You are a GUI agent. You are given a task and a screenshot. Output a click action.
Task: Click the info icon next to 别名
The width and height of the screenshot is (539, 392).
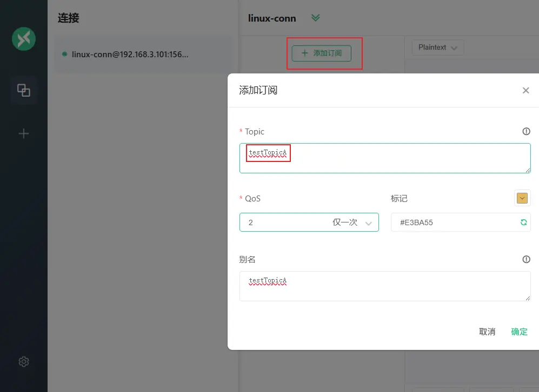click(x=525, y=259)
